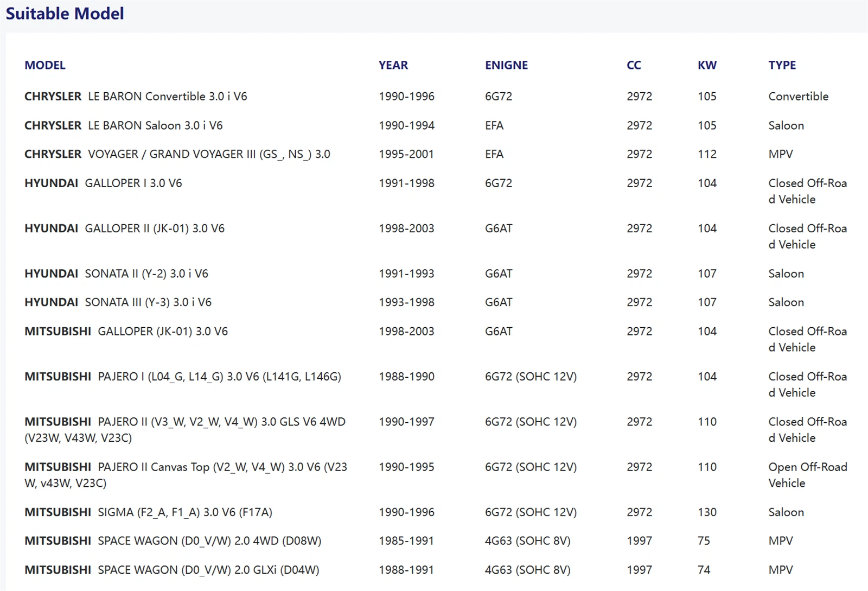This screenshot has height=591, width=868.
Task: Click engine G6AT in SONATA II row
Action: [499, 274]
